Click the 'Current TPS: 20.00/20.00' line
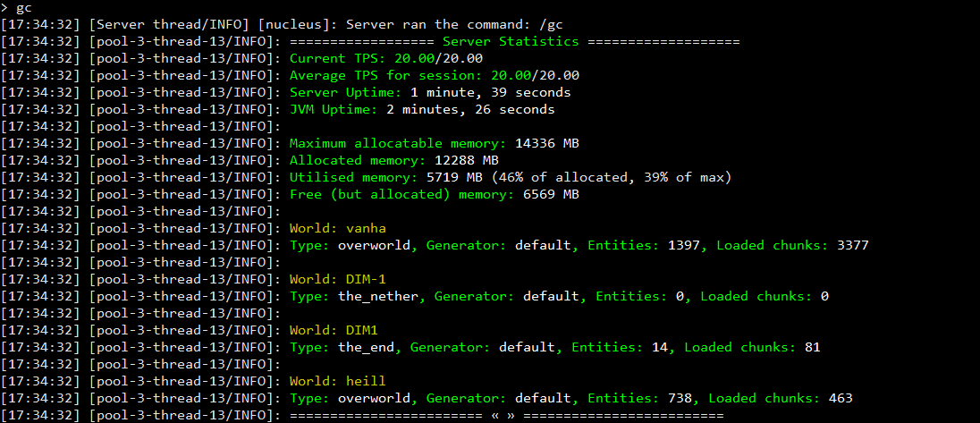980x423 pixels. [386, 59]
